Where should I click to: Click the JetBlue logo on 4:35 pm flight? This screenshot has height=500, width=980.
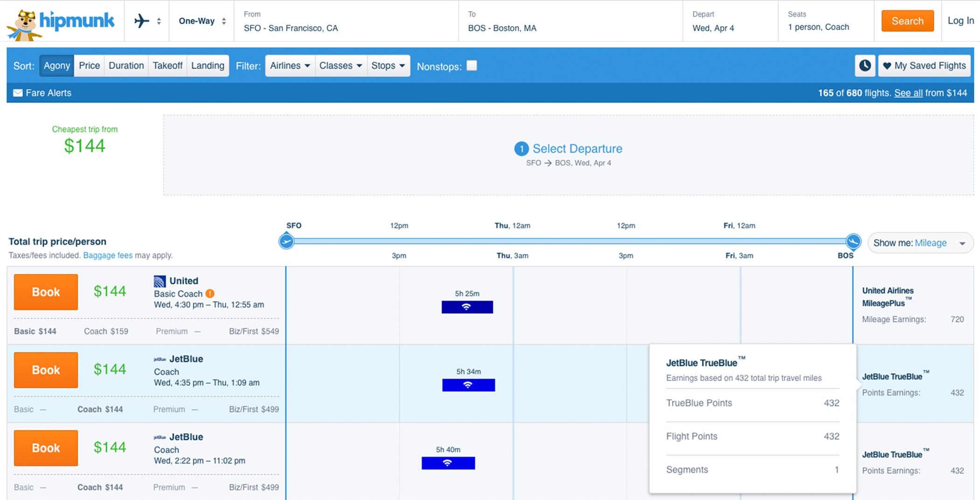160,359
